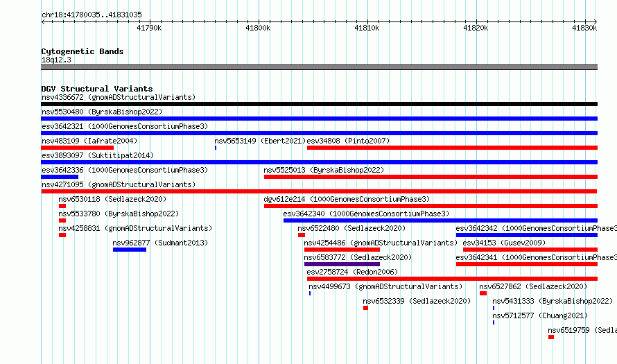
Task: Click the 18q12.3 cytogenetic band label
Action: point(56,60)
